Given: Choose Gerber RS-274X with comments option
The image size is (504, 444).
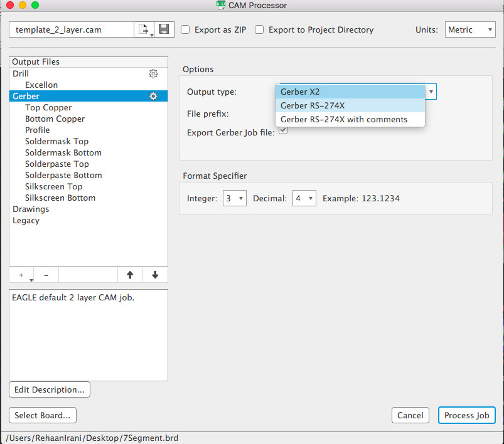Looking at the screenshot, I should coord(350,119).
